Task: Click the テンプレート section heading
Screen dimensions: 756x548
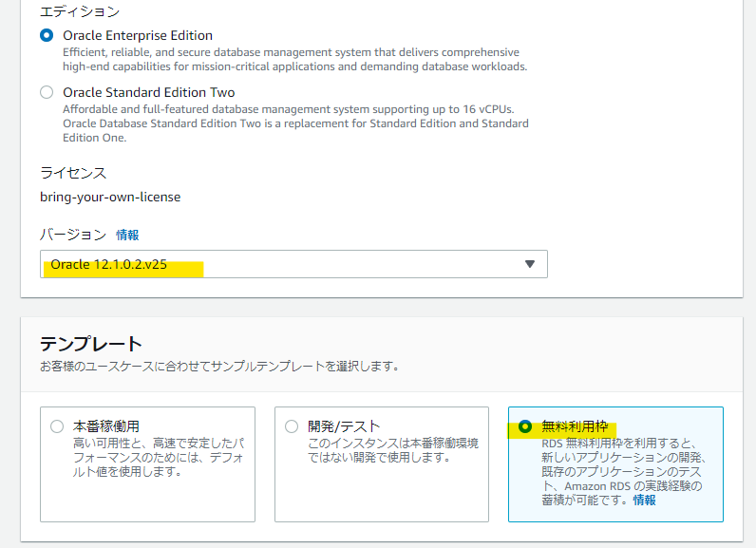Action: pos(90,344)
